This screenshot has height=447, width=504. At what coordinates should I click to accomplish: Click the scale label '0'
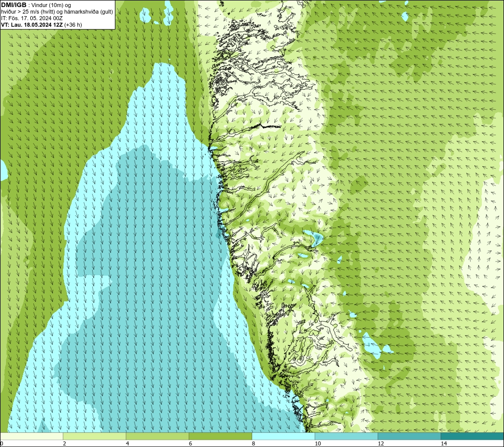point(2,443)
